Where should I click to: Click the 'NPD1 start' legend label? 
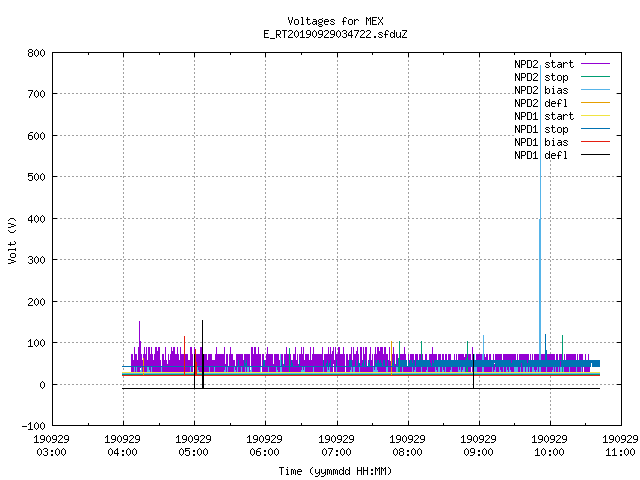point(544,116)
